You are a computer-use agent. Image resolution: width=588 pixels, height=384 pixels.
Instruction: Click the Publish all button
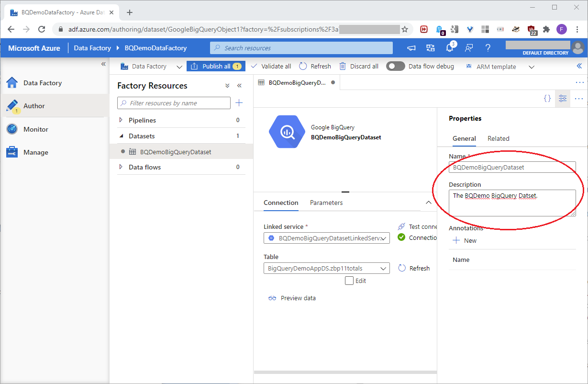[216, 67]
